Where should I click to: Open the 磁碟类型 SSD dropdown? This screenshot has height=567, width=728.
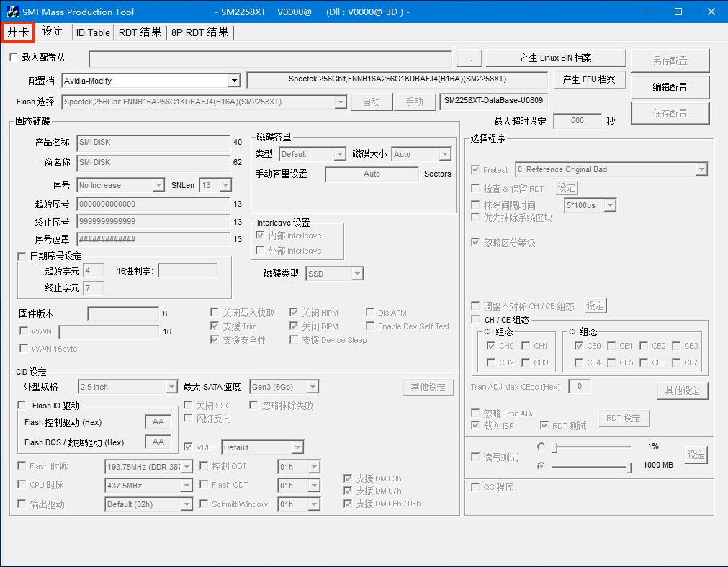click(x=356, y=274)
